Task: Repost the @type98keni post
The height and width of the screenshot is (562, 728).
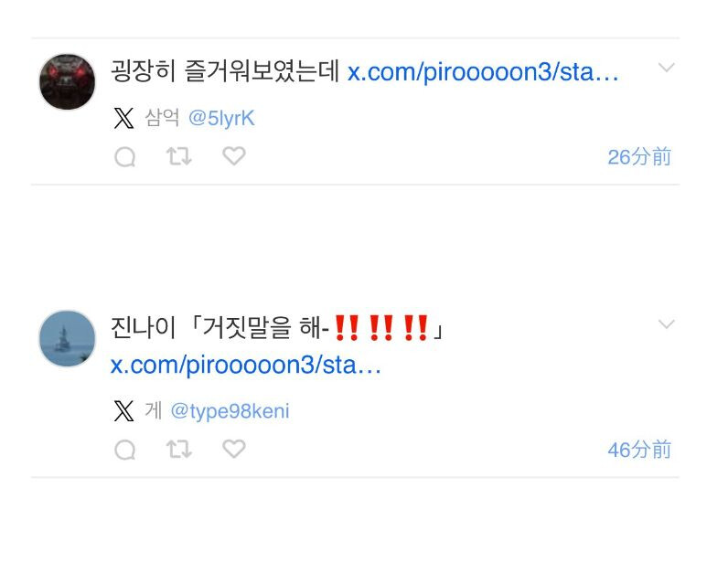Action: point(178,450)
